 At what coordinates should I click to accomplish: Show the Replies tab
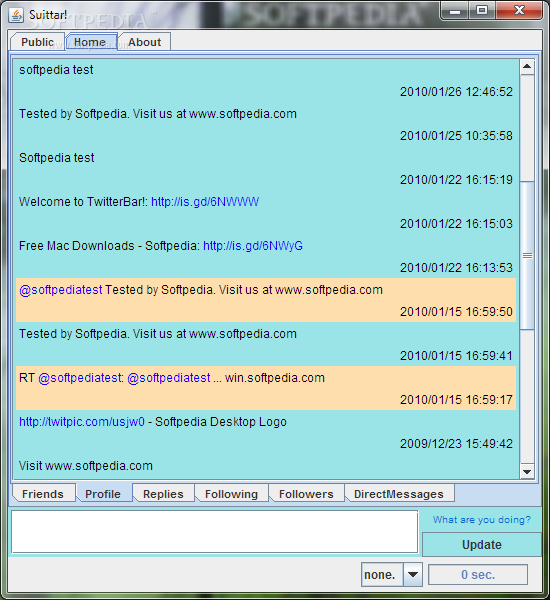[x=163, y=494]
